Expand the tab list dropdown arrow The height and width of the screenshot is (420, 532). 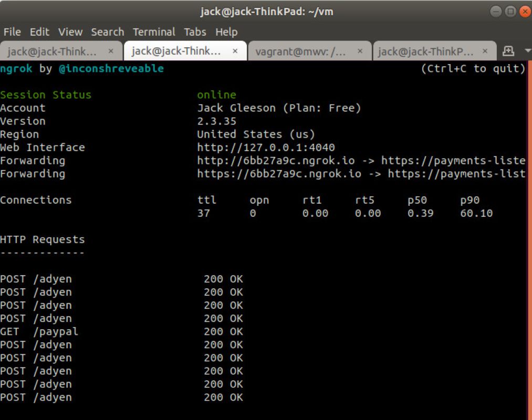pos(527,51)
